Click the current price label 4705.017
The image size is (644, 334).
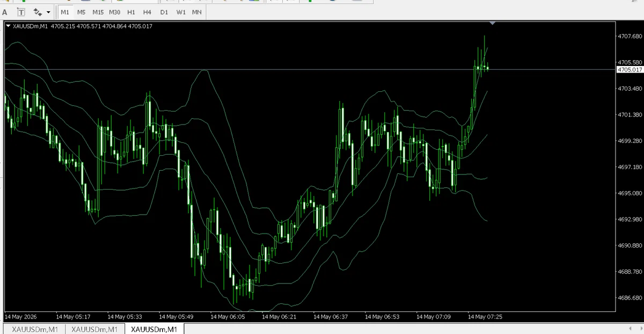point(630,70)
